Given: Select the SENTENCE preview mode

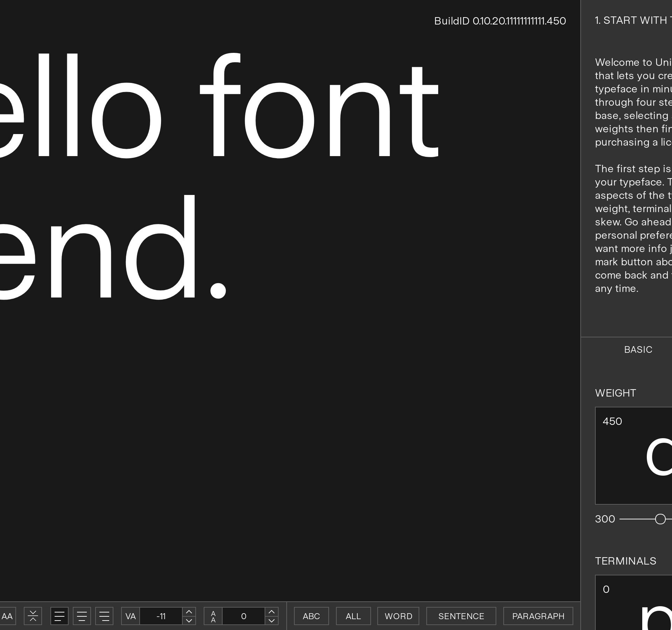Looking at the screenshot, I should click(x=461, y=616).
